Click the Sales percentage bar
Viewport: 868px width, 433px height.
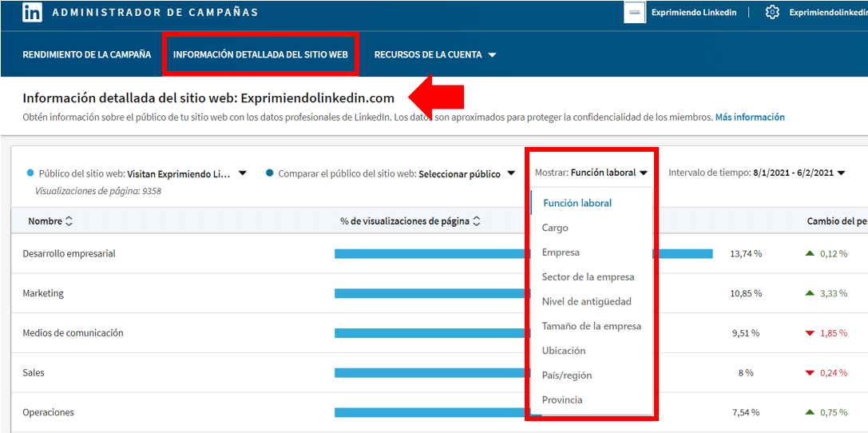coord(430,373)
